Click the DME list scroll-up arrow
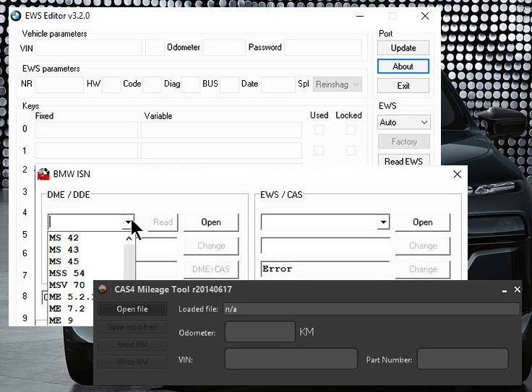The image size is (532, 392). coord(129,239)
